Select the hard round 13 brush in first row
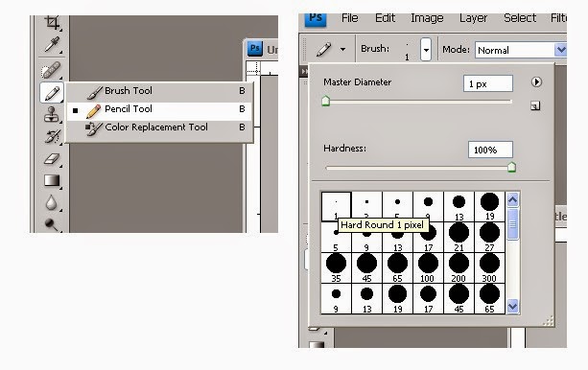The image size is (588, 370). pos(459,206)
